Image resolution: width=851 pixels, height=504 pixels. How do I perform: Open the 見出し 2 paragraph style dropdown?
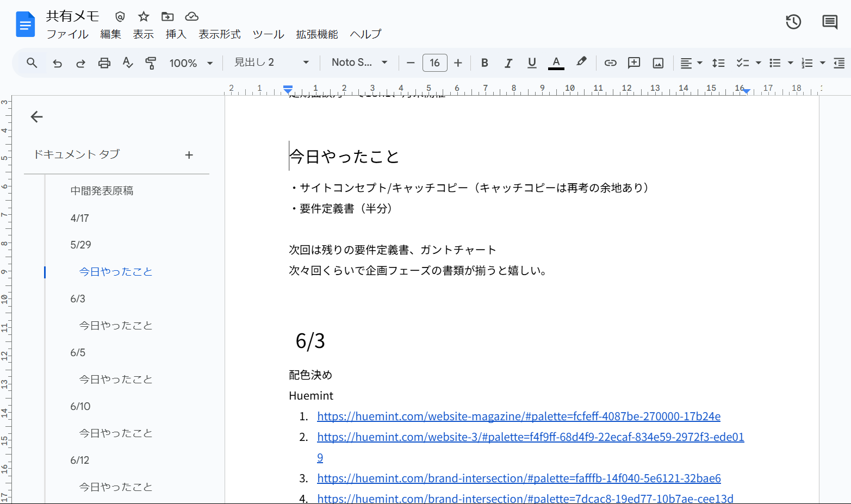271,63
